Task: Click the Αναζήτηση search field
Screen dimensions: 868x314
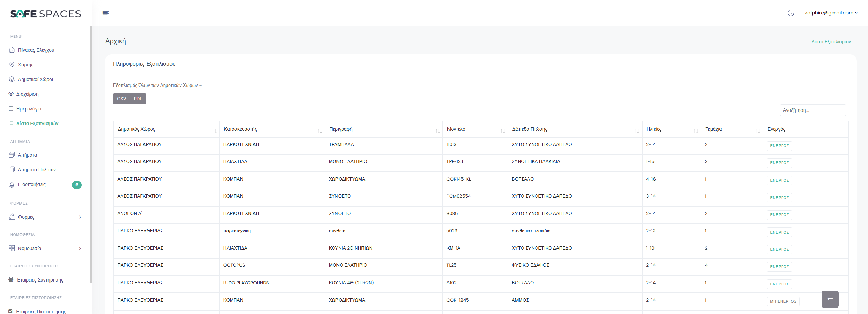Action: (812, 110)
